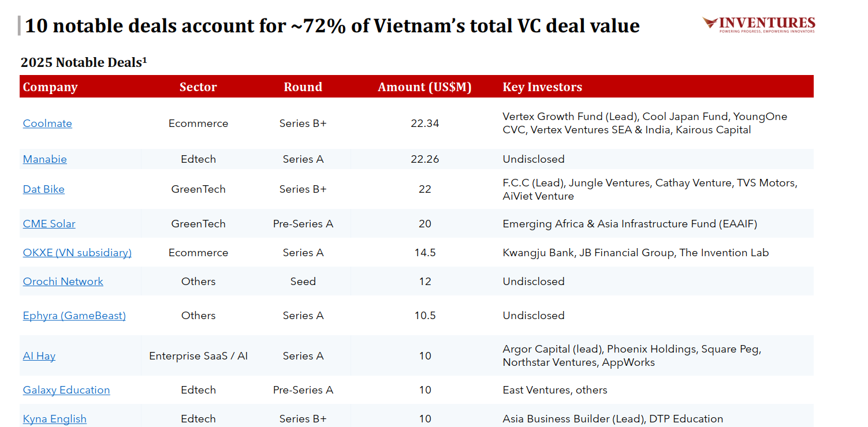The height and width of the screenshot is (427, 868).
Task: Open the Ephyra (GameBeast) link
Action: pos(74,316)
